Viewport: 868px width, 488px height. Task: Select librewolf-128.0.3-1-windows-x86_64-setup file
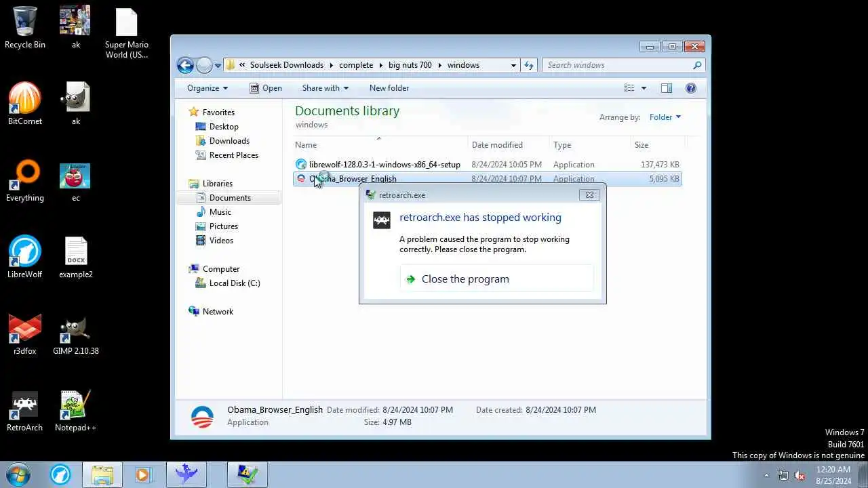[x=487, y=165]
